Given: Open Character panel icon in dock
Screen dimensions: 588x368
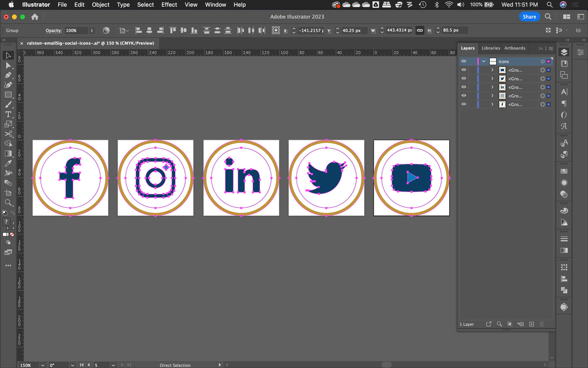Looking at the screenshot, I should pos(564,92).
